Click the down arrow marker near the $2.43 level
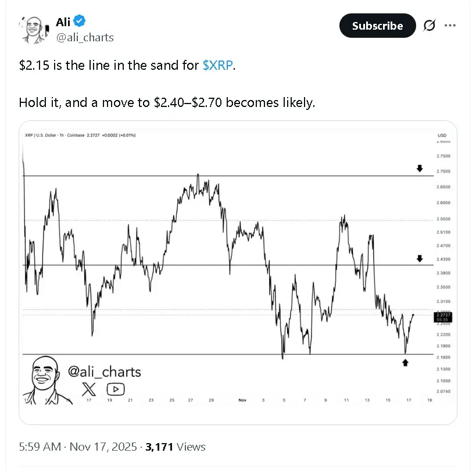476x471 pixels. 420,258
